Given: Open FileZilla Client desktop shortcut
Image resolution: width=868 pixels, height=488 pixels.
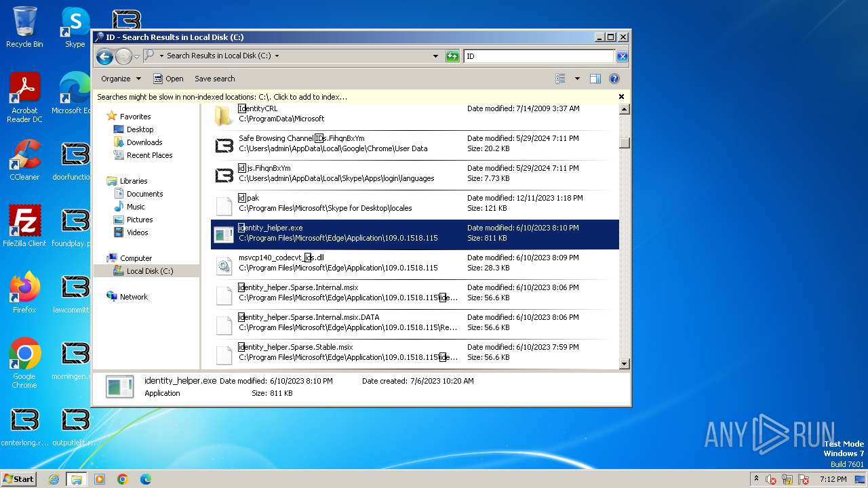Looking at the screenshot, I should [24, 226].
